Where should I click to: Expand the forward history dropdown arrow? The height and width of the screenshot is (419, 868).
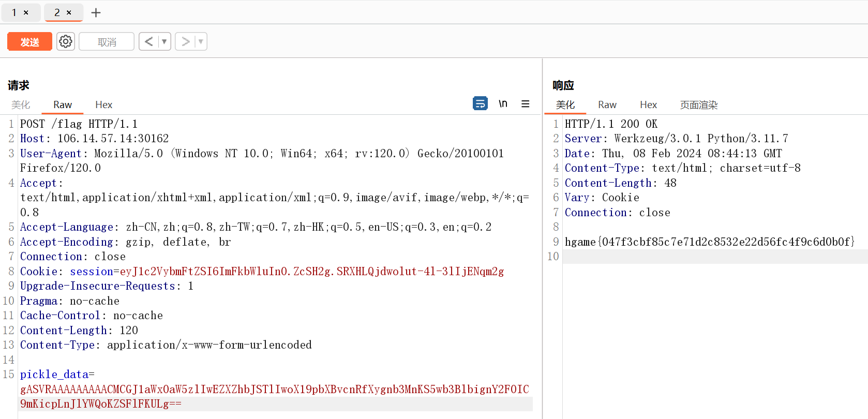click(x=201, y=41)
